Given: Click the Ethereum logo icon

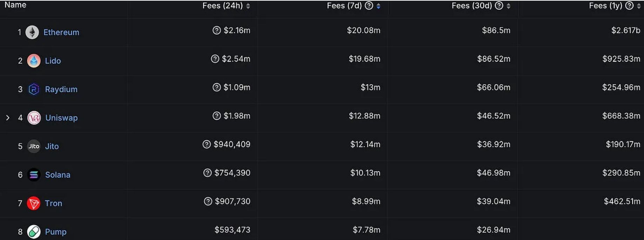Looking at the screenshot, I should (x=32, y=32).
